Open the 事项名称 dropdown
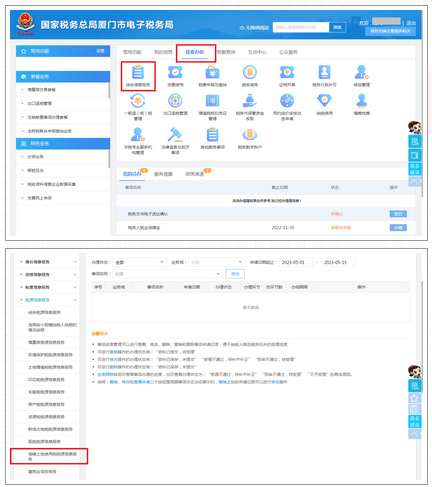Screen dimensions: 432x487 (x=167, y=274)
